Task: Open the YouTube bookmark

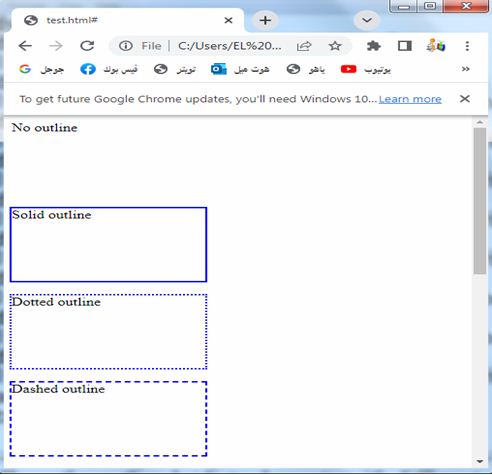Action: click(366, 69)
